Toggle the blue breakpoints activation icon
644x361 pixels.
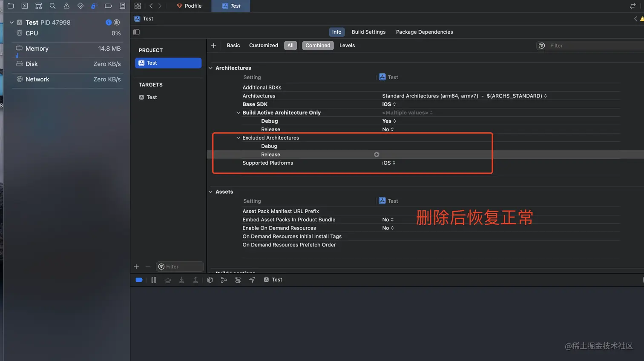[139, 280]
